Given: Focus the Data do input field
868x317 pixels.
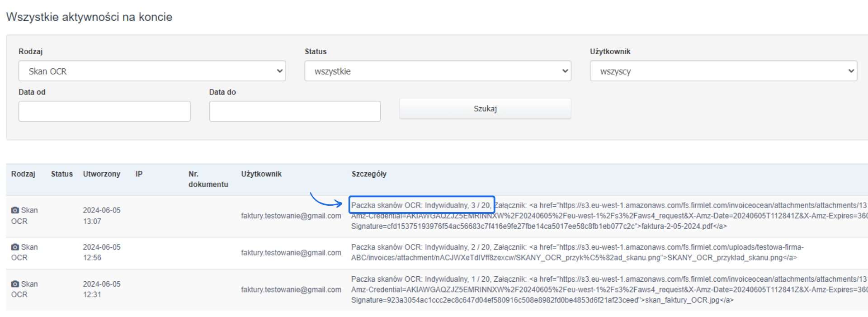Looking at the screenshot, I should 295,111.
